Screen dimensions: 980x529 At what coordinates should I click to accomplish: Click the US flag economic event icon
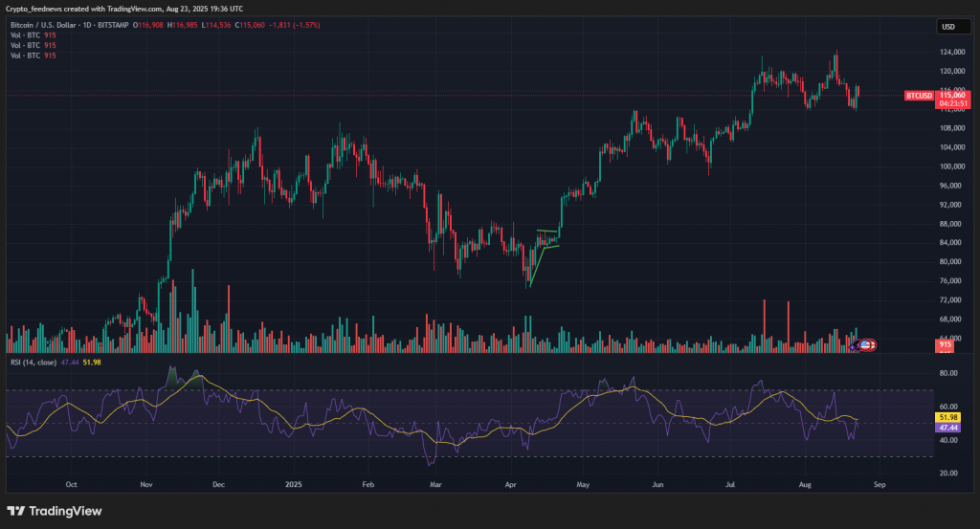866,344
